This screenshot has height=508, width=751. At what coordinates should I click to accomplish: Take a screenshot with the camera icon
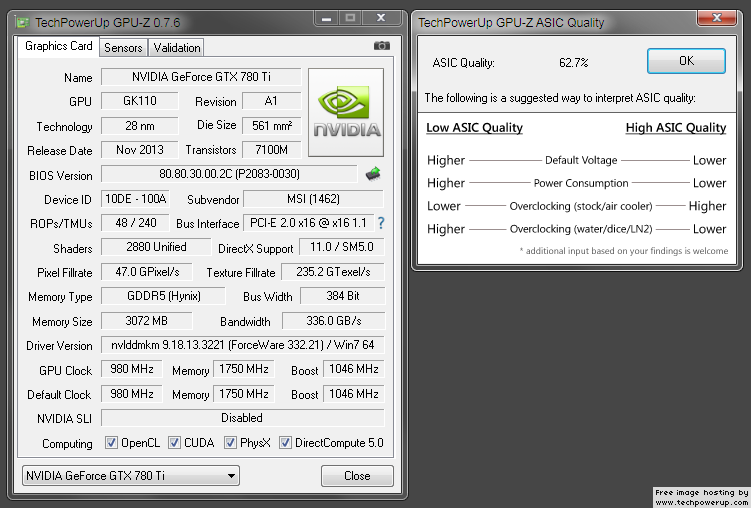click(382, 45)
